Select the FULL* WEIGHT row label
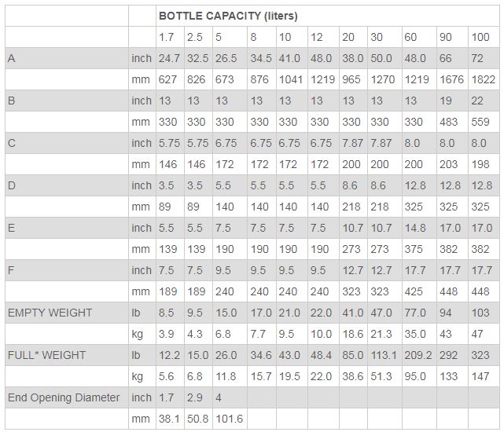The width and height of the screenshot is (504, 432). pos(47,355)
